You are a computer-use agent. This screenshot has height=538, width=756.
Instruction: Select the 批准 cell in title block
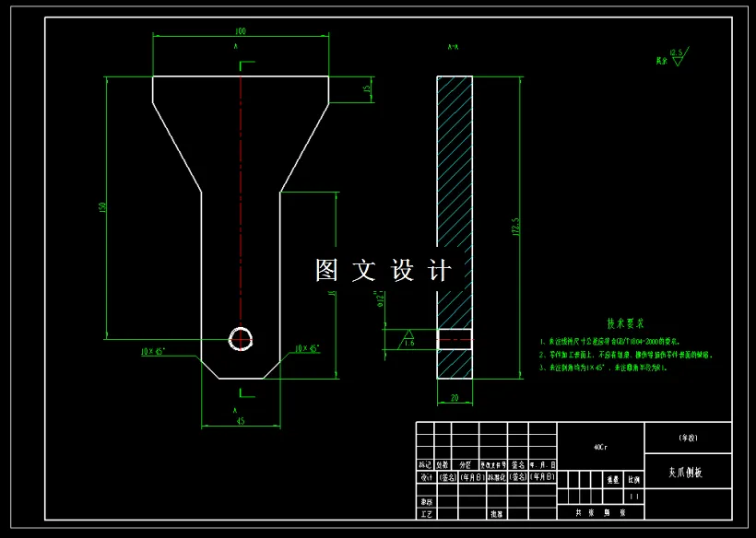(497, 514)
